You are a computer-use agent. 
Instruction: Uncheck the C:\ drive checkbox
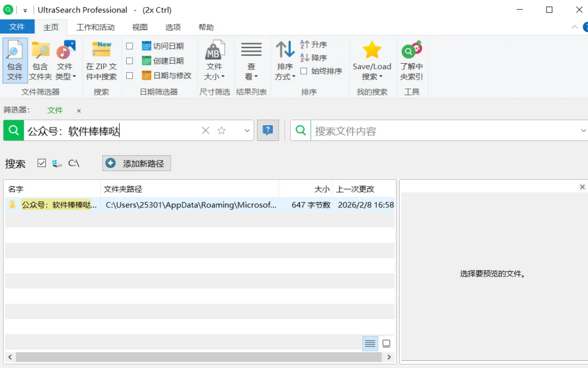pos(41,163)
